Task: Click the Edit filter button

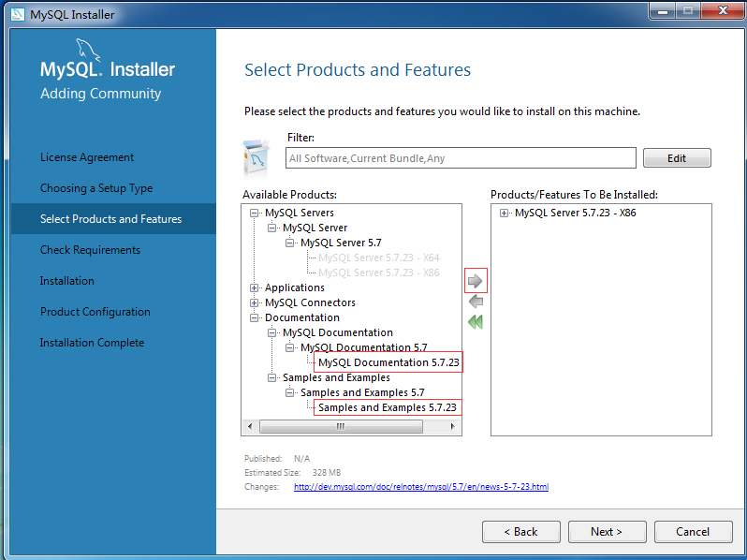Action: pos(677,158)
